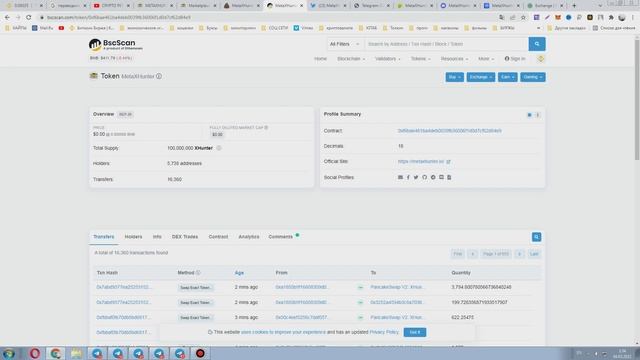Expand the Blockchain menu
The image size is (640, 360).
pos(351,59)
